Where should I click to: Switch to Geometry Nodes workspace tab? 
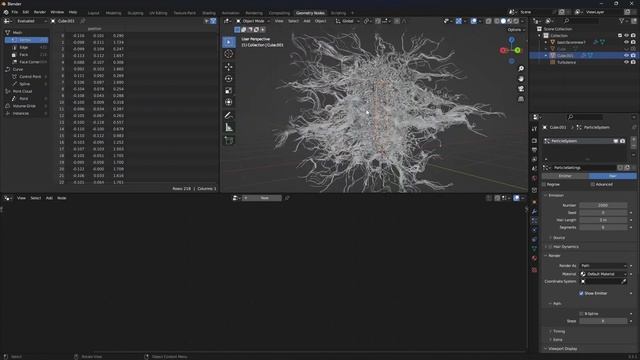click(x=310, y=13)
